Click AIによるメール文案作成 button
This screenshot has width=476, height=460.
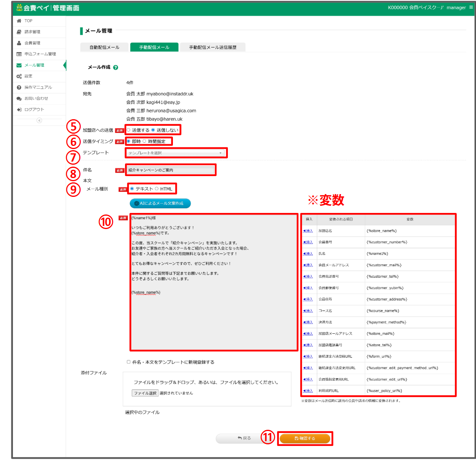point(160,204)
